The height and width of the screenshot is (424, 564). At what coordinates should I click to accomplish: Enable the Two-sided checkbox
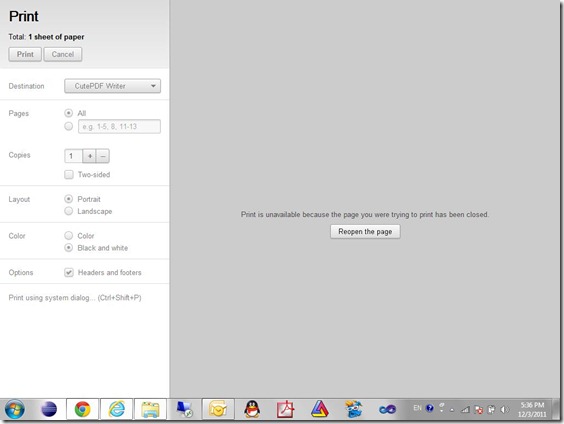(x=68, y=175)
